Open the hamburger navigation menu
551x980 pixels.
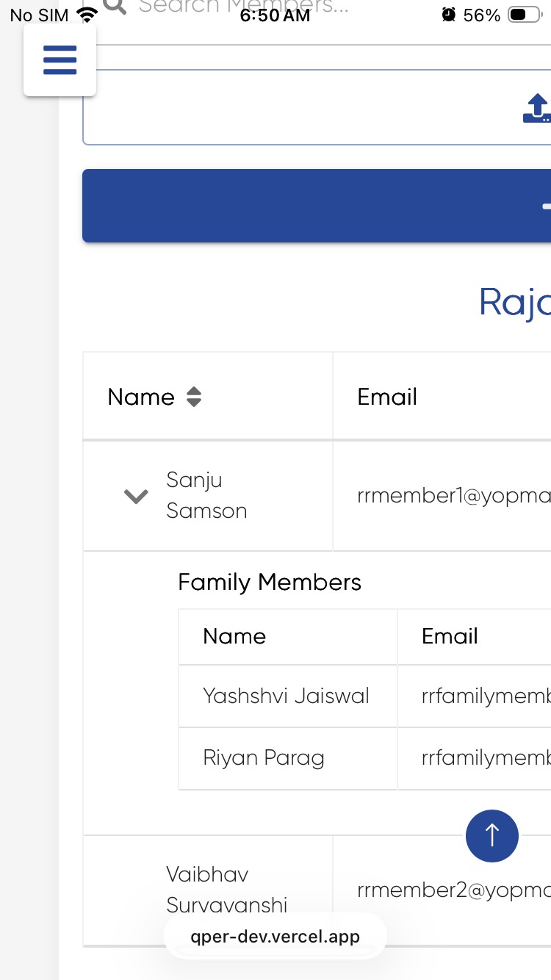point(60,60)
